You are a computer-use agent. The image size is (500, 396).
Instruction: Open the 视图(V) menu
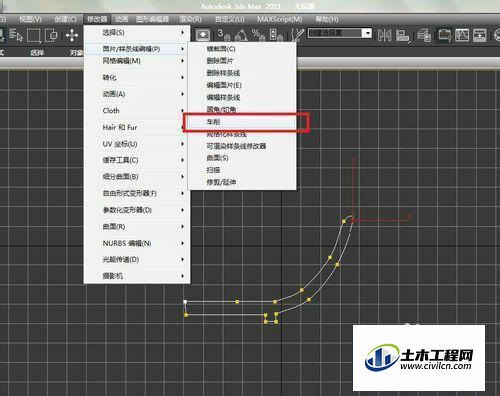[30, 19]
